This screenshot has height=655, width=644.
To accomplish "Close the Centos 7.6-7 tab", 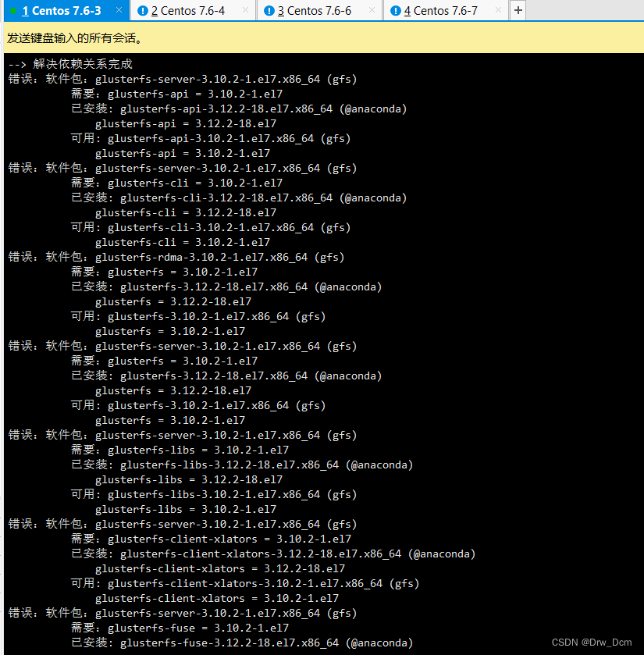I will (x=498, y=10).
